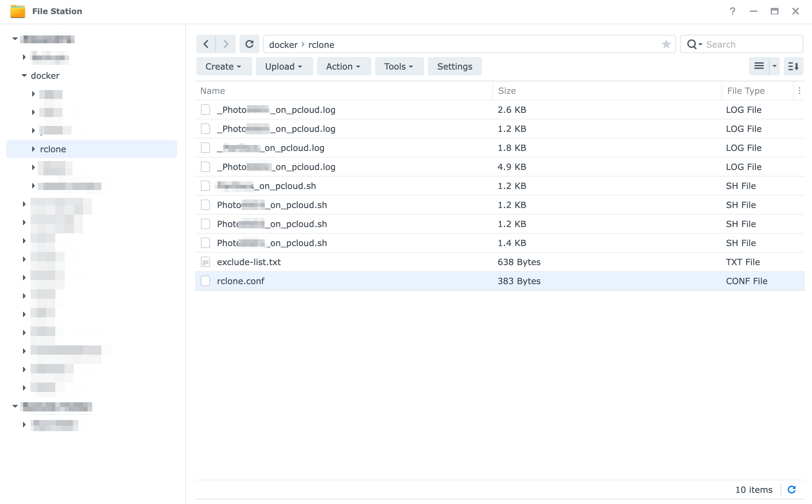Open the view mode dropdown arrow
The width and height of the screenshot is (812, 504).
(774, 66)
